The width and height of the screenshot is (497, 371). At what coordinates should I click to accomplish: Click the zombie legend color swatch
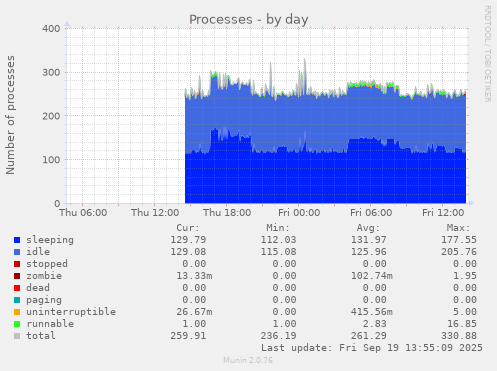(x=17, y=276)
